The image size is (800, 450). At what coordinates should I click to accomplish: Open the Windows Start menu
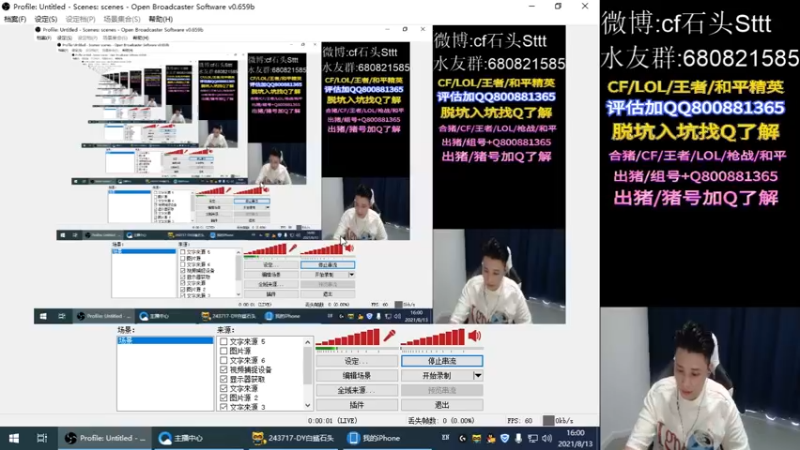[x=14, y=438]
